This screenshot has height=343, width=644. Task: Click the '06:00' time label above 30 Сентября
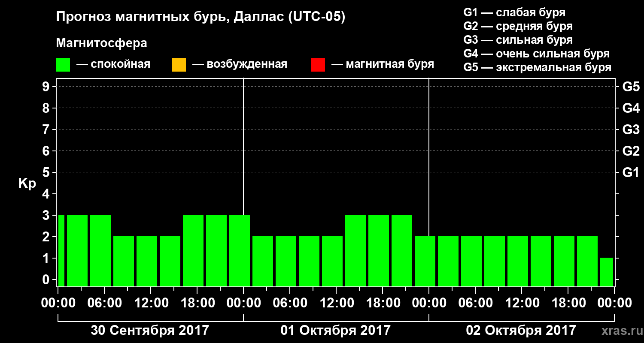coord(105,303)
